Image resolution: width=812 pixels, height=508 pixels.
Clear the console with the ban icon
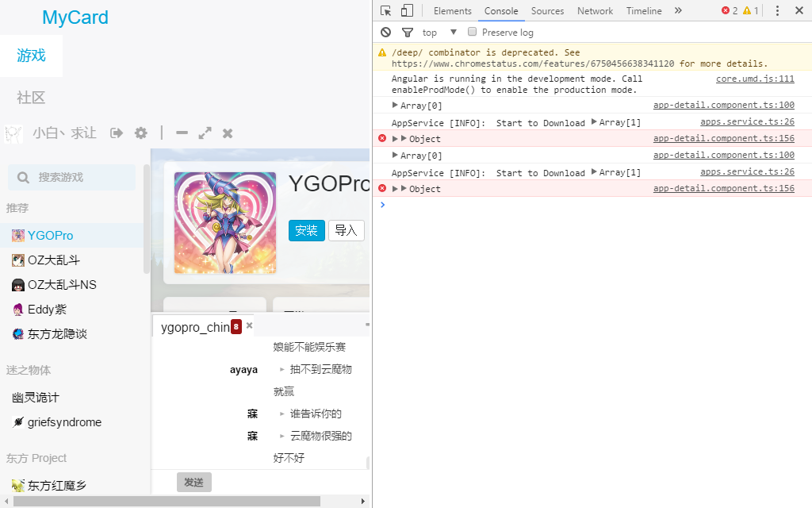tap(385, 33)
